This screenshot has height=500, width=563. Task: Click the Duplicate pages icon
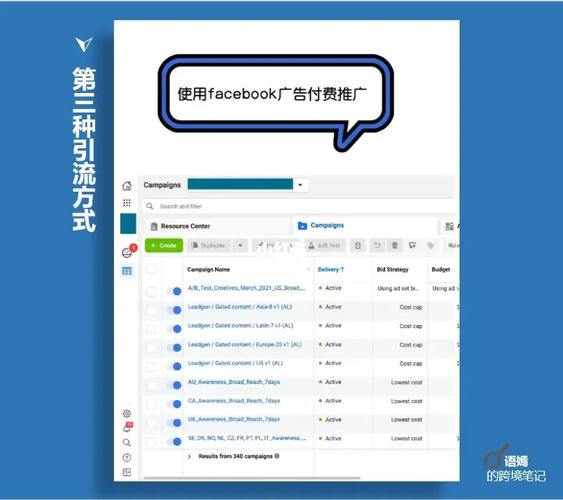[x=195, y=246]
